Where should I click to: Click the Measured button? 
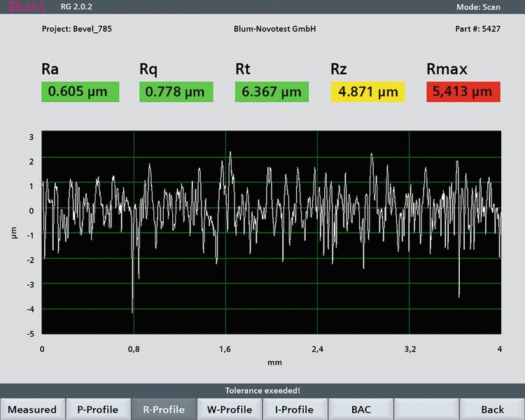[32, 409]
